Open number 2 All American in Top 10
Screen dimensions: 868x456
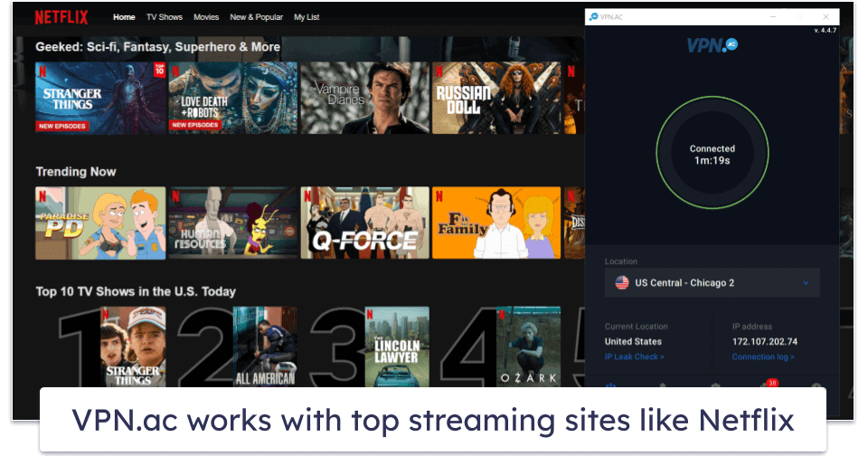coord(265,347)
